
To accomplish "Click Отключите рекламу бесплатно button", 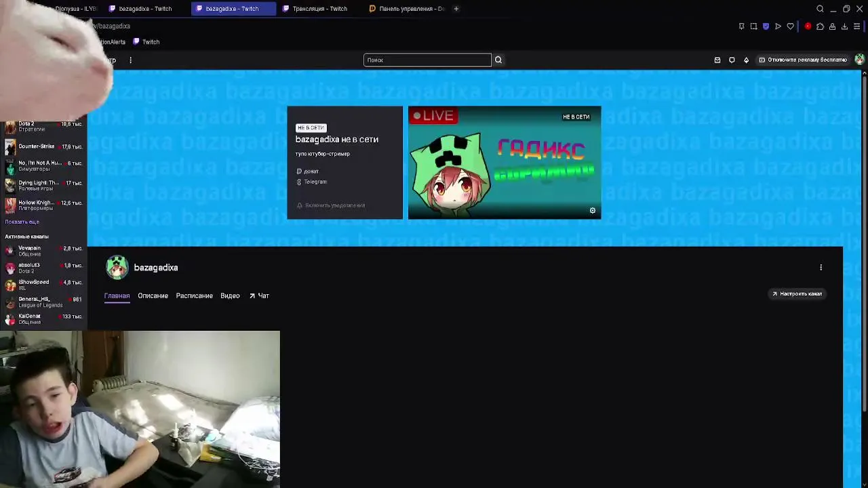I will click(803, 60).
